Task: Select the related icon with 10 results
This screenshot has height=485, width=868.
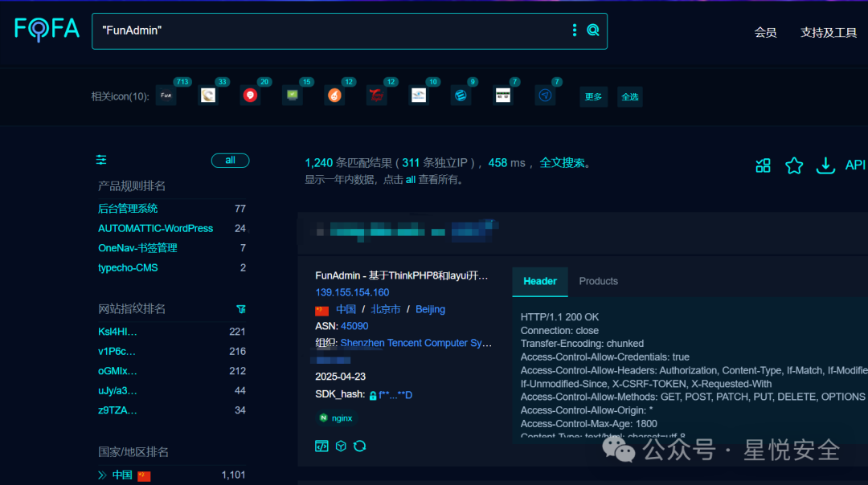Action: click(x=419, y=96)
